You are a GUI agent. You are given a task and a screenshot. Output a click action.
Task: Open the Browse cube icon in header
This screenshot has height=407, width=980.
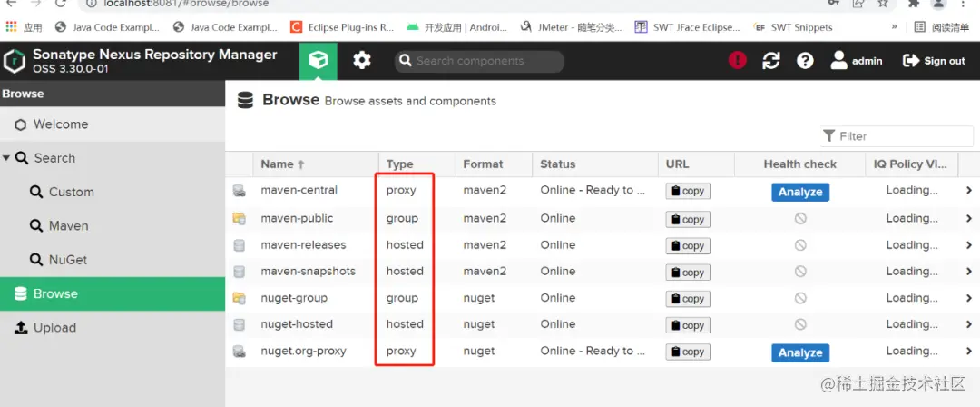click(x=318, y=61)
